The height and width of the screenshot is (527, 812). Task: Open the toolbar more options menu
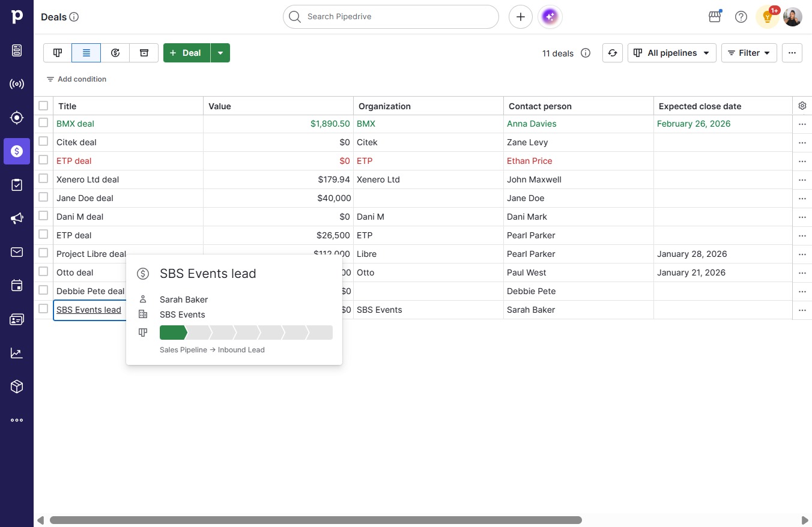[x=792, y=53]
